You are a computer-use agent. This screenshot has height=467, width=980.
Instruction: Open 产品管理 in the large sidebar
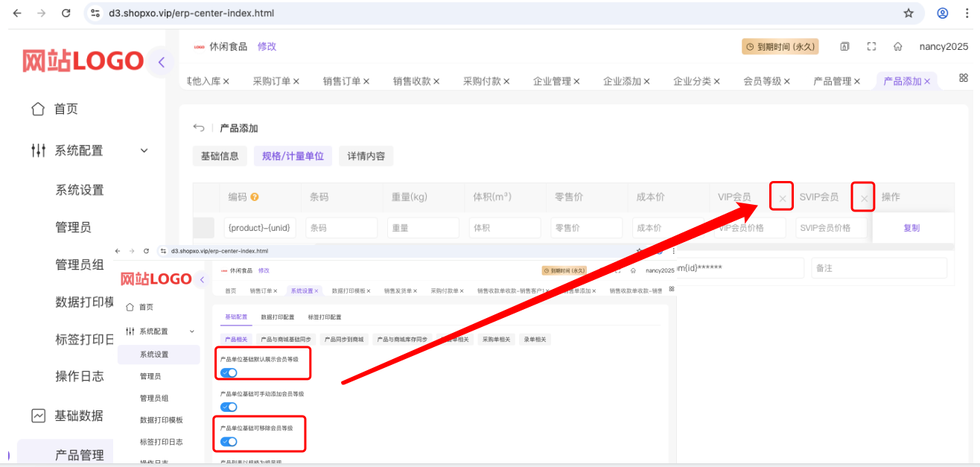(80, 455)
